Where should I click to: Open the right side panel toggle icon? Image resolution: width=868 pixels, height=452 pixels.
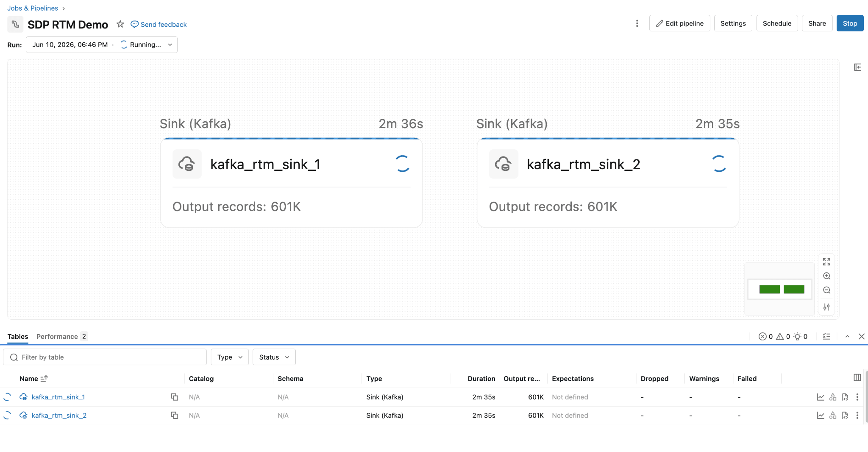pos(857,67)
